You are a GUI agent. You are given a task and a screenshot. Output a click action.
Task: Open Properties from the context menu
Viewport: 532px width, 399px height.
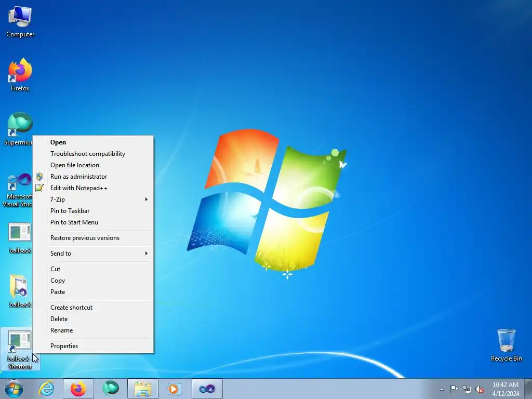(x=94, y=346)
